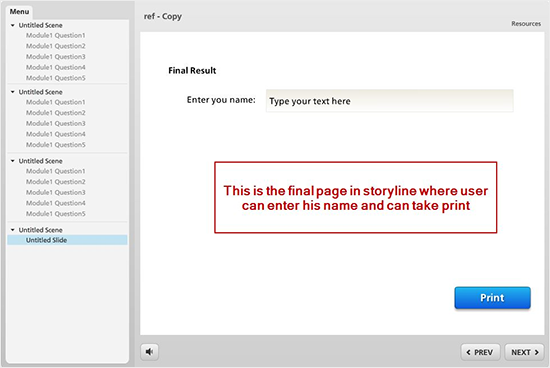Open Module1 Question1 in the second scene
550x368 pixels.
click(55, 102)
